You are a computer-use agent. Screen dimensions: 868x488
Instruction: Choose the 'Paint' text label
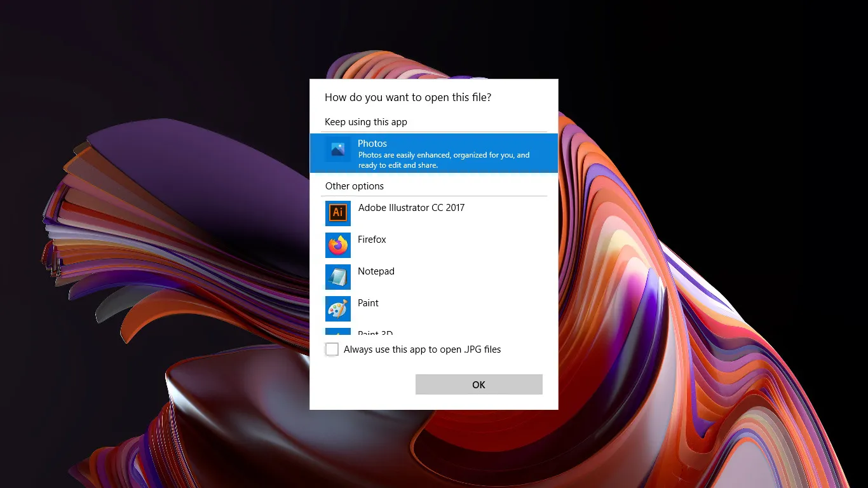[x=368, y=303]
